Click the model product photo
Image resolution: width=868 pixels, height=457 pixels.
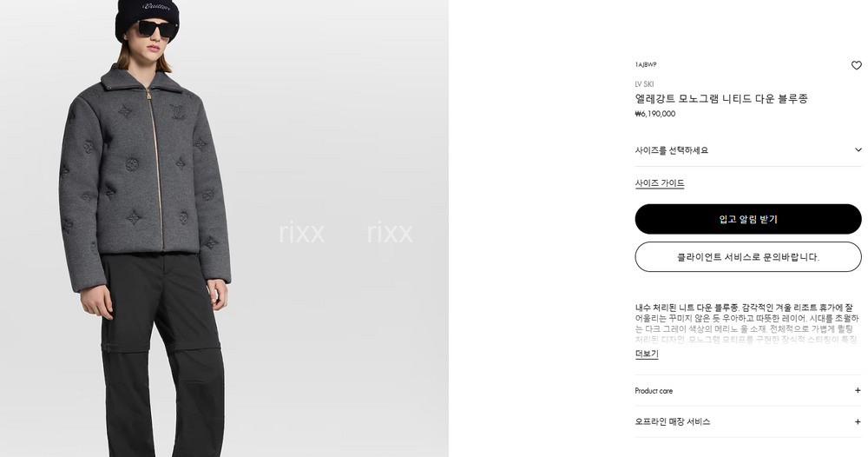(224, 228)
